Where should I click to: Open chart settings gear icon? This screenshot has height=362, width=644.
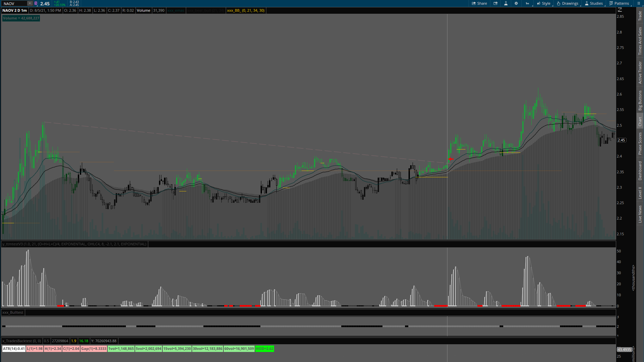[516, 3]
